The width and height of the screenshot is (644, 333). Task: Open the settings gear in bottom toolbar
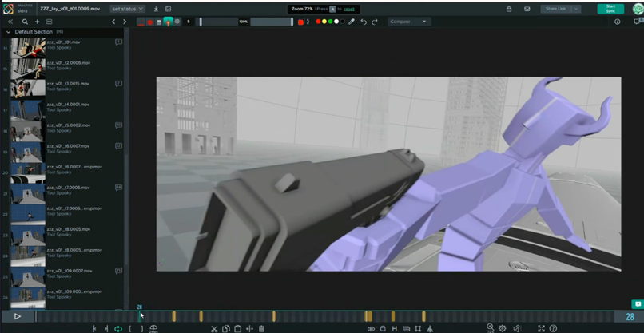tap(502, 328)
